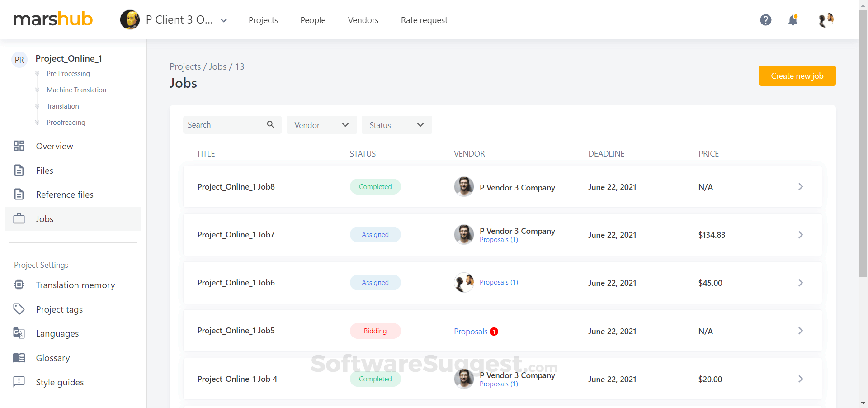
Task: Click the Style guides icon
Action: pos(19,382)
